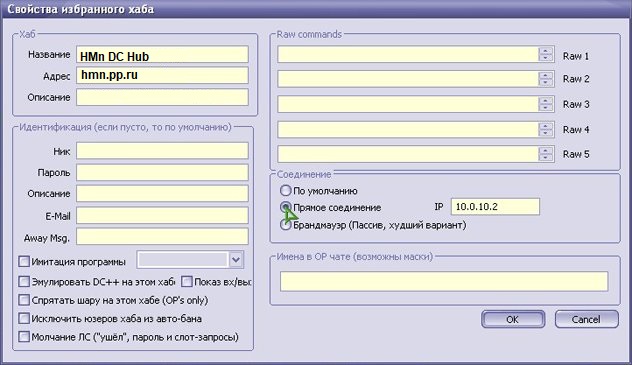The width and height of the screenshot is (632, 365).
Task: Click the Название field containing HMn DC Hub
Action: [x=162, y=54]
